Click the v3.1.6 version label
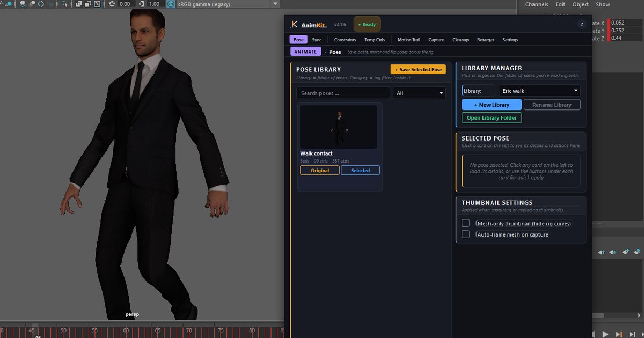 pos(340,25)
